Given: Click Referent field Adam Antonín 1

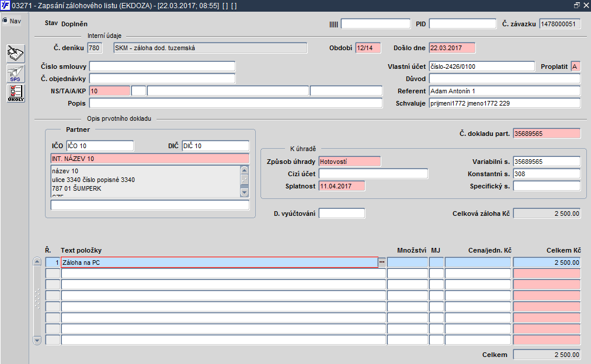Looking at the screenshot, I should (505, 91).
